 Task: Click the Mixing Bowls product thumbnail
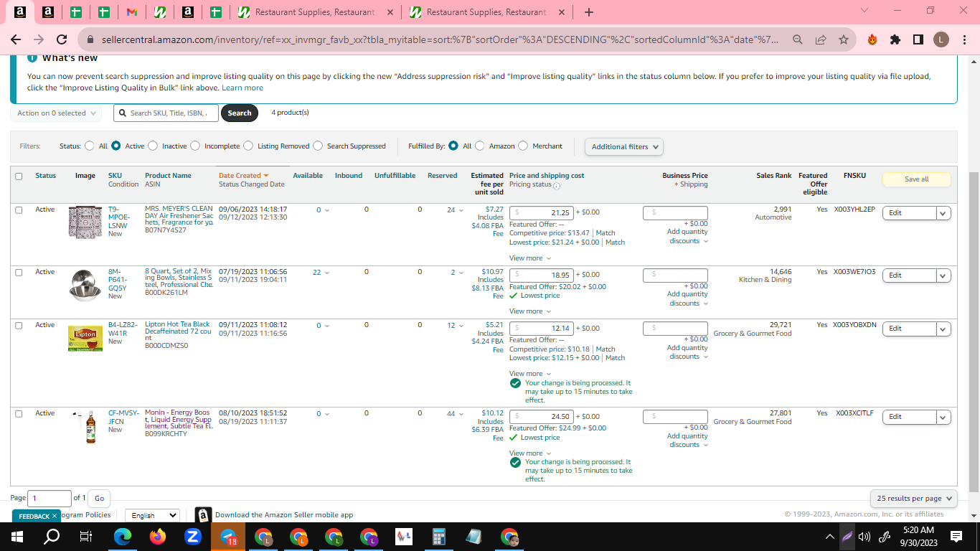coord(85,285)
